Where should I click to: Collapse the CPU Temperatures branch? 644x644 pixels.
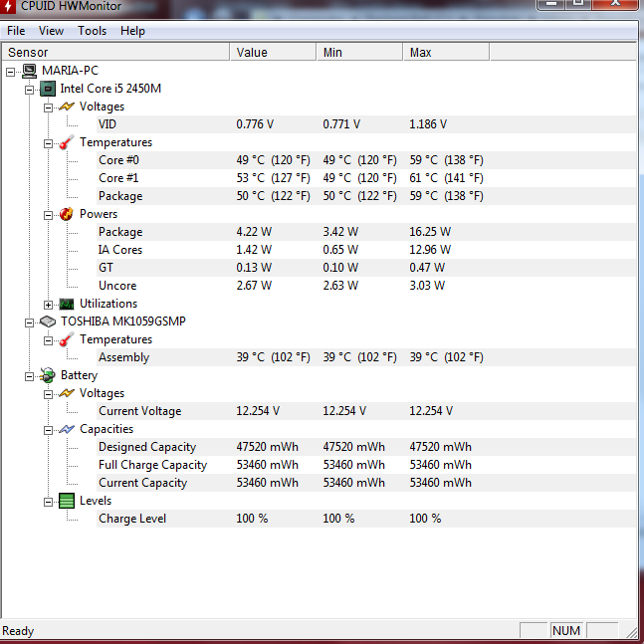pyautogui.click(x=48, y=143)
